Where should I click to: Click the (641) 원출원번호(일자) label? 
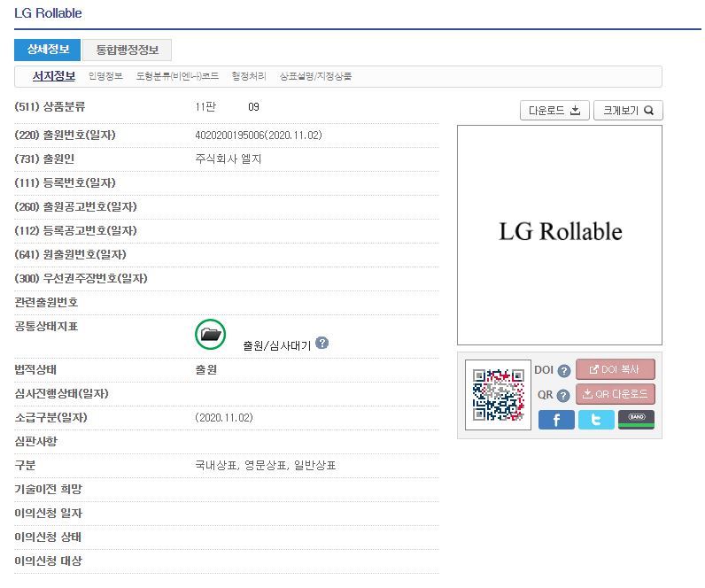[71, 255]
